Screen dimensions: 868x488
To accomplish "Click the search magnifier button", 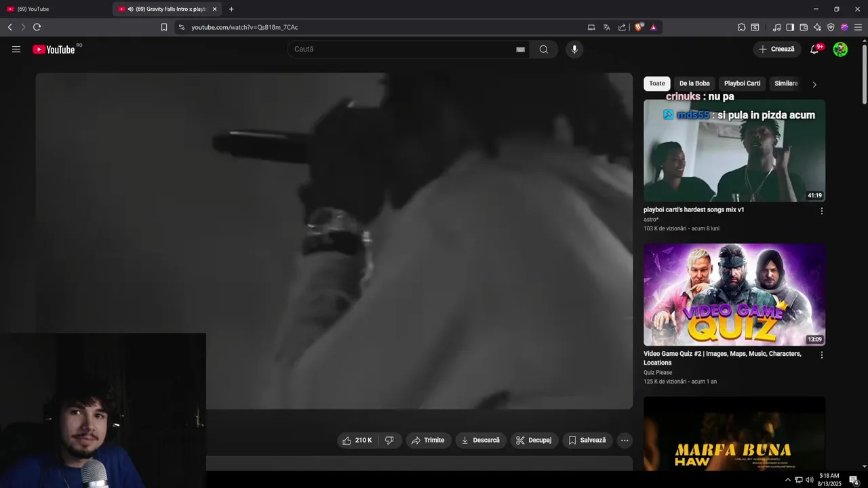I will click(x=544, y=49).
